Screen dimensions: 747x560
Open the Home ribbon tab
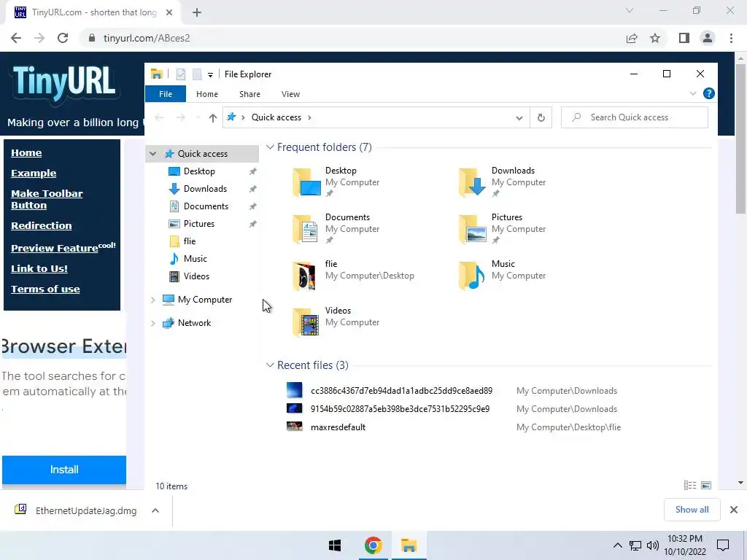coord(206,94)
